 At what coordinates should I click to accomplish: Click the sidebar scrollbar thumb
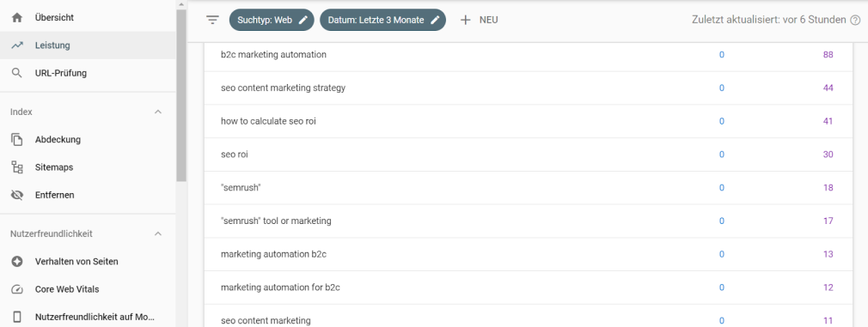tap(181, 95)
